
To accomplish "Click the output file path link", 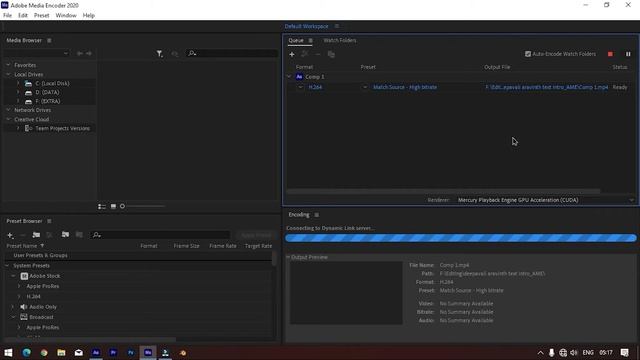I will point(547,87).
